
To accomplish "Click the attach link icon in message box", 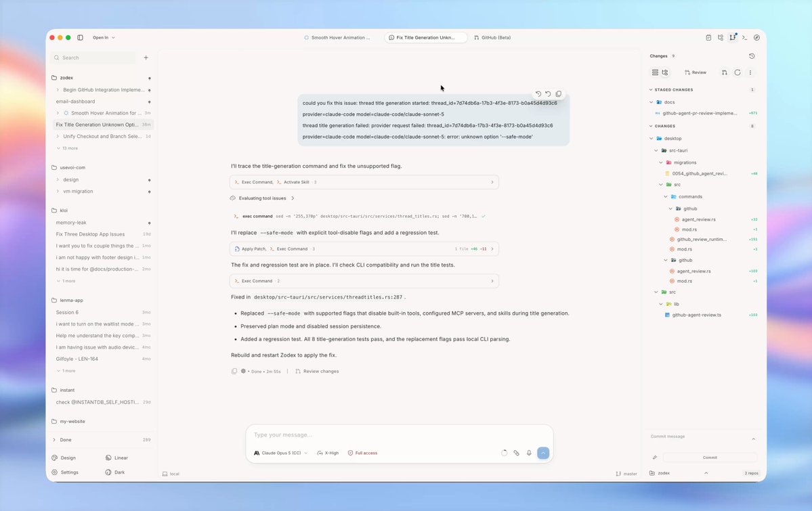I will (516, 453).
